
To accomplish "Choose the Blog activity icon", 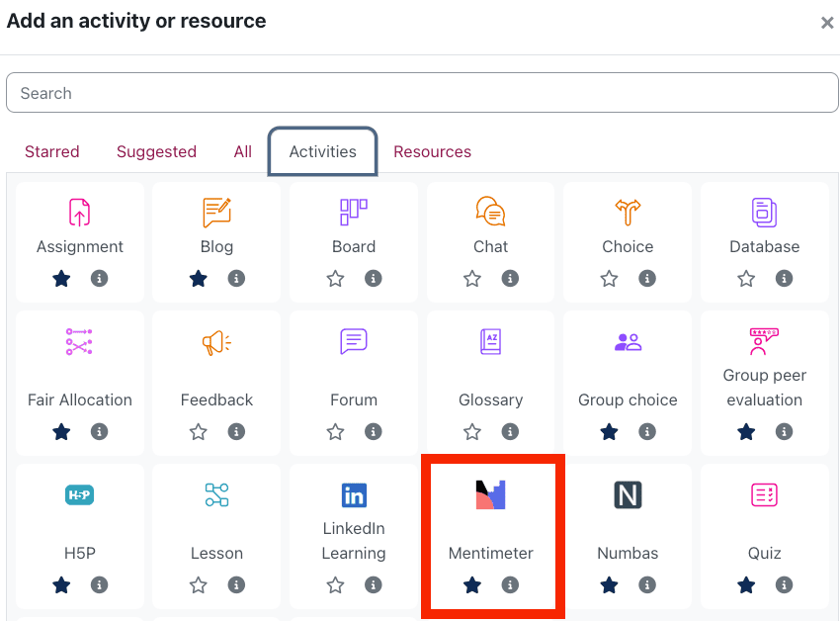I will coord(216,212).
